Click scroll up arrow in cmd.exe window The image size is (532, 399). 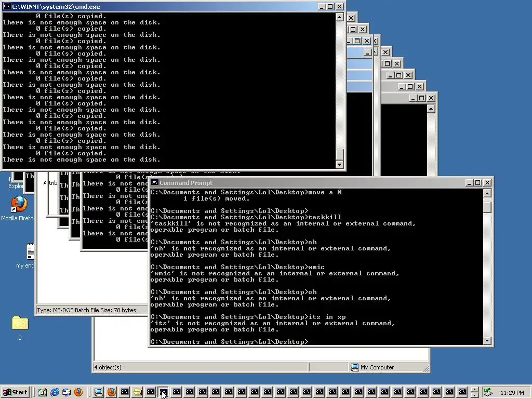click(339, 17)
